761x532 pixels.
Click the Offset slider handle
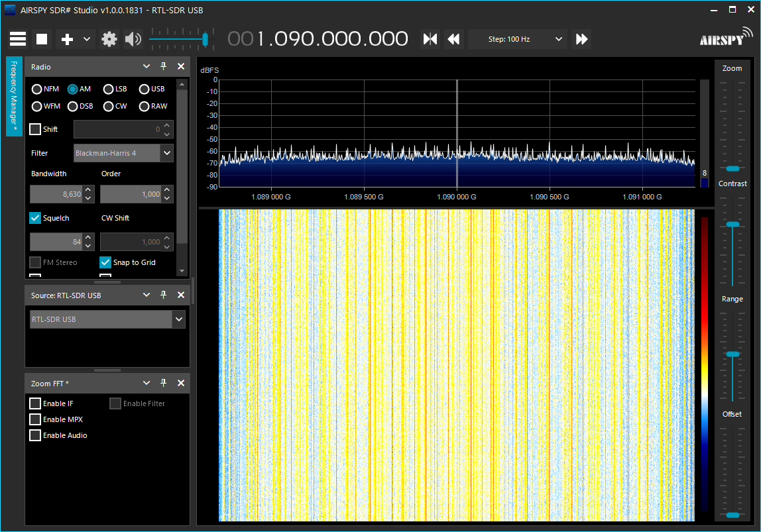click(x=732, y=515)
